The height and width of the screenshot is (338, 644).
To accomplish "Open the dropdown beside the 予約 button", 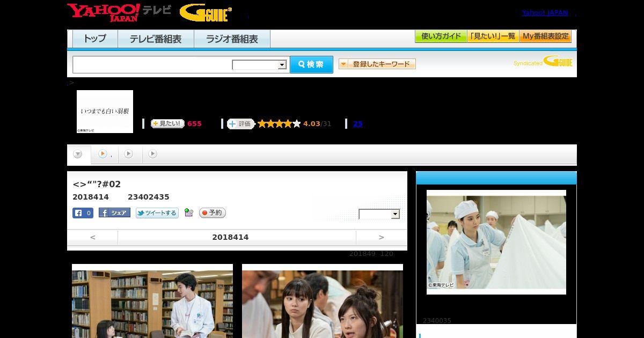I will (379, 214).
